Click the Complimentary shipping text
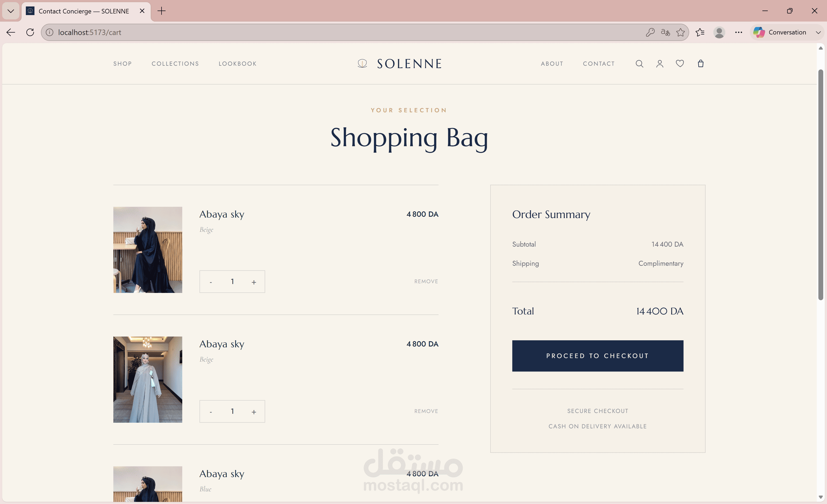 pyautogui.click(x=661, y=263)
